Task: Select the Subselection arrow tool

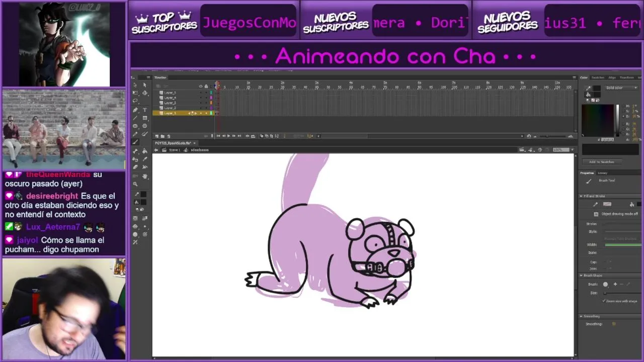Action: (145, 85)
